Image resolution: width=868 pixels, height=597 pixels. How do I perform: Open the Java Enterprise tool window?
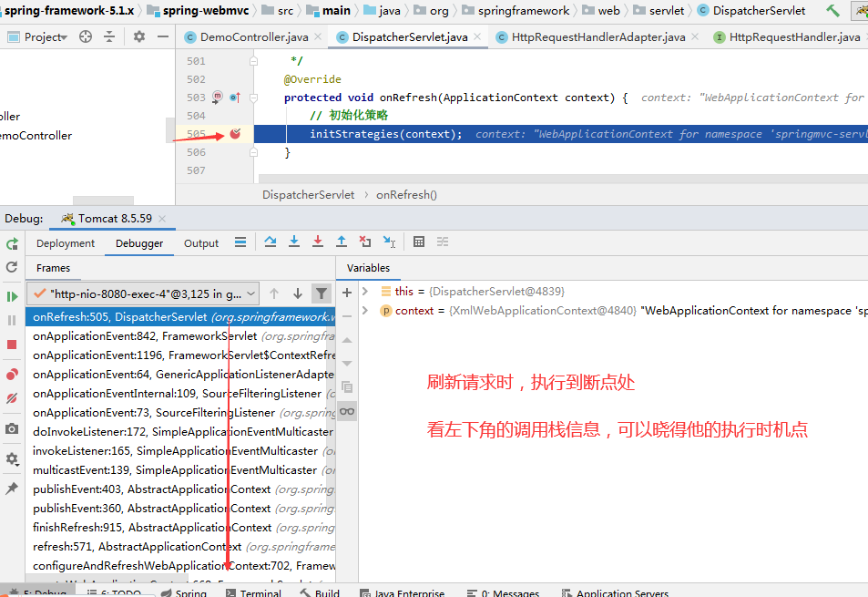point(402,592)
